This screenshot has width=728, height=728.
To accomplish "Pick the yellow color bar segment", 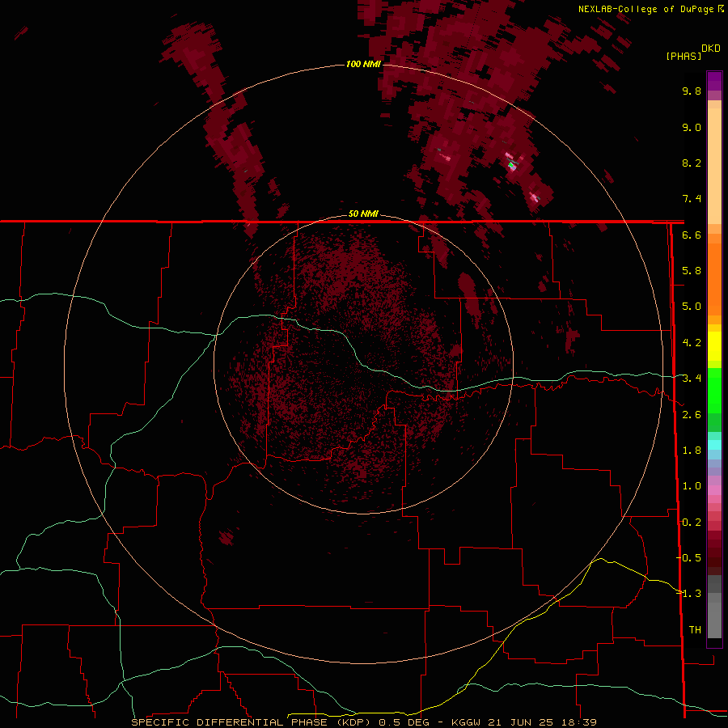I will coord(714,346).
